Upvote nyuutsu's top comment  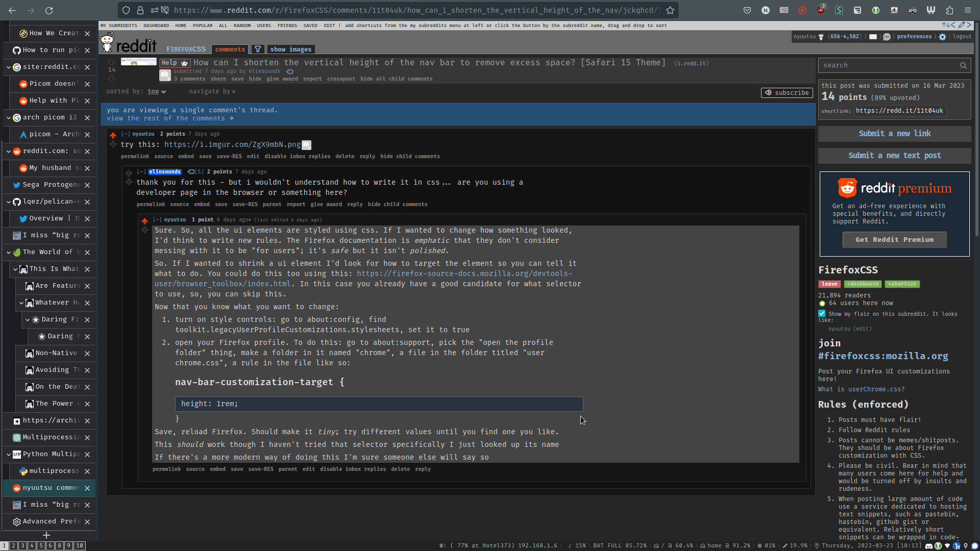tap(113, 135)
